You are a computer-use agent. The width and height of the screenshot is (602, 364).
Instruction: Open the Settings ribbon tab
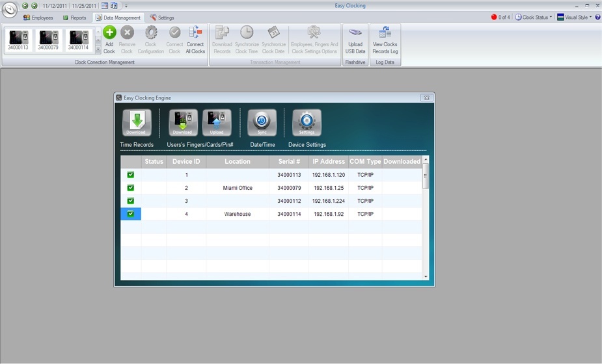[162, 18]
